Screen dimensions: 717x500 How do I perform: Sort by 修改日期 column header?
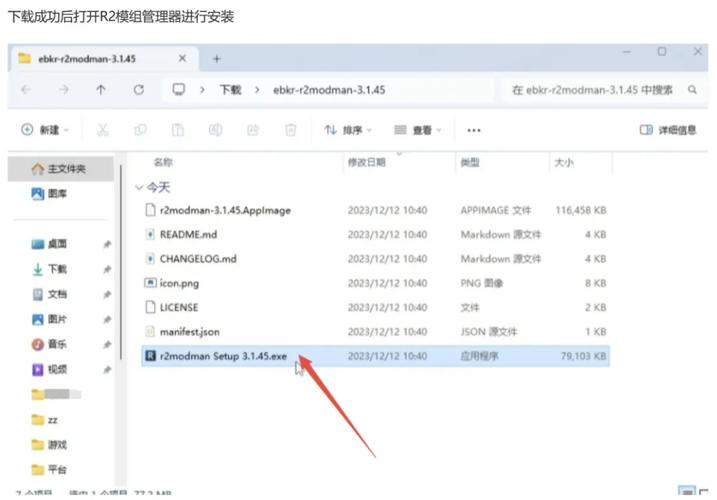tap(367, 162)
